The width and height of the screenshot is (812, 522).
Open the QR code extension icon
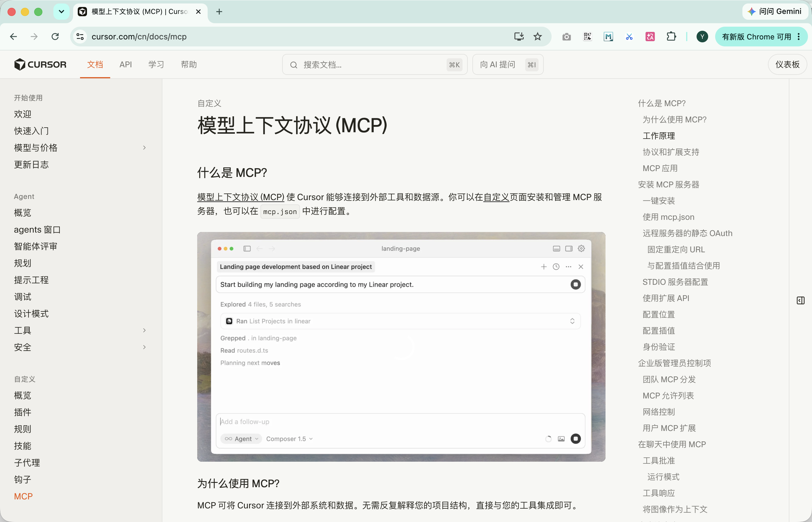coord(587,37)
